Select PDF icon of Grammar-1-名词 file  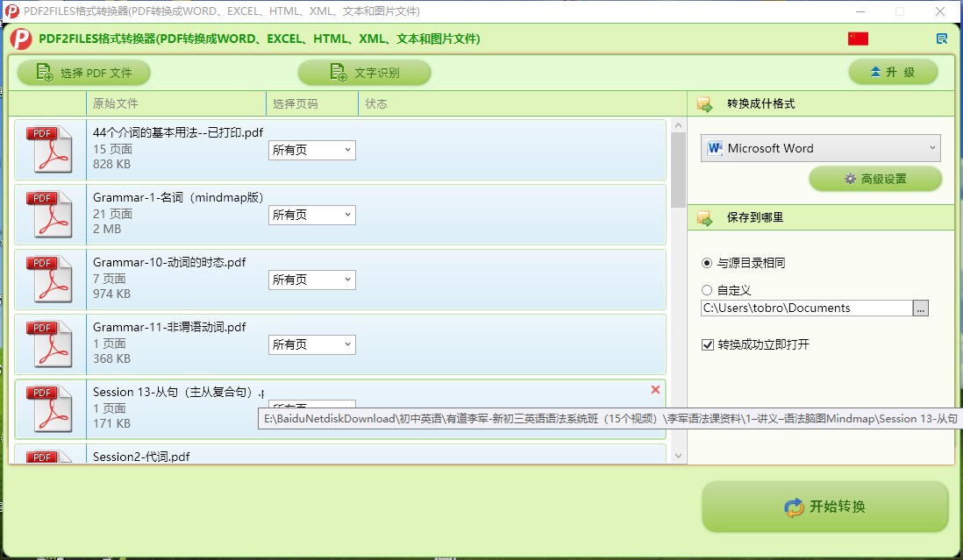(50, 214)
